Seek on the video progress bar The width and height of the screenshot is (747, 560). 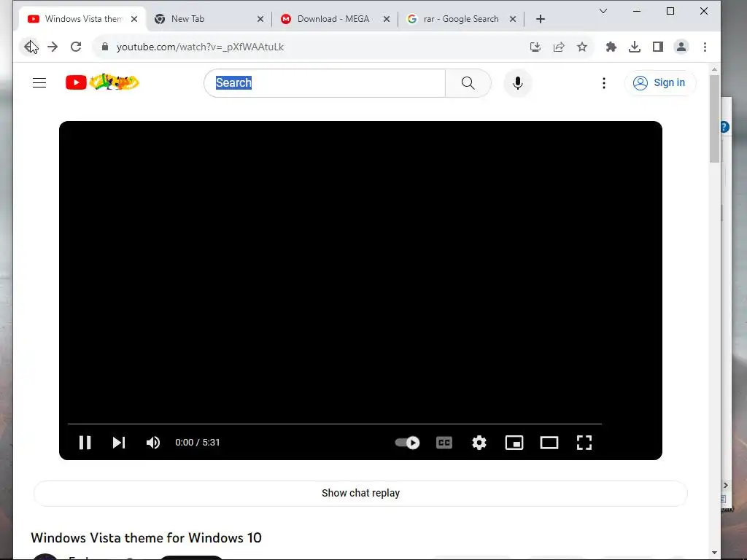point(335,424)
